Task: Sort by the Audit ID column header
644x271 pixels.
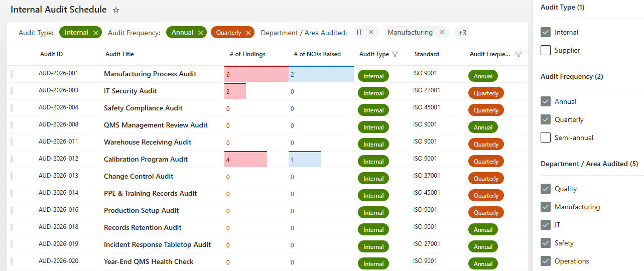Action: (x=51, y=54)
